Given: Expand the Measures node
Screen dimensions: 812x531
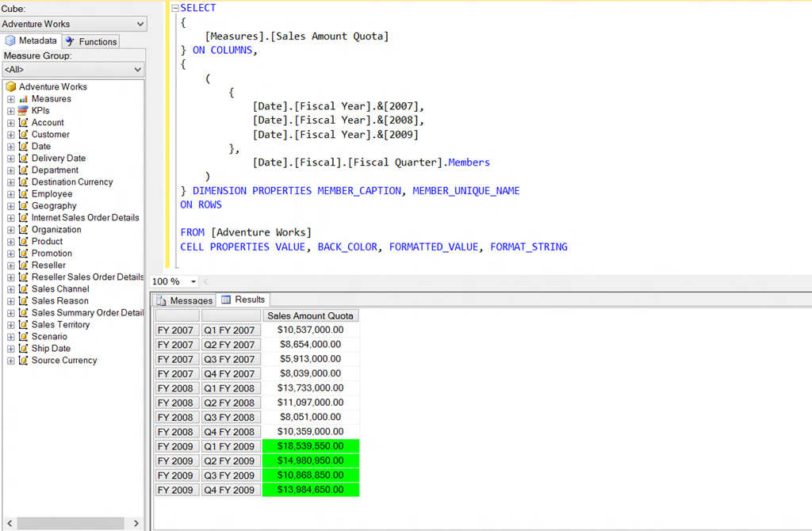Looking at the screenshot, I should click(x=10, y=99).
